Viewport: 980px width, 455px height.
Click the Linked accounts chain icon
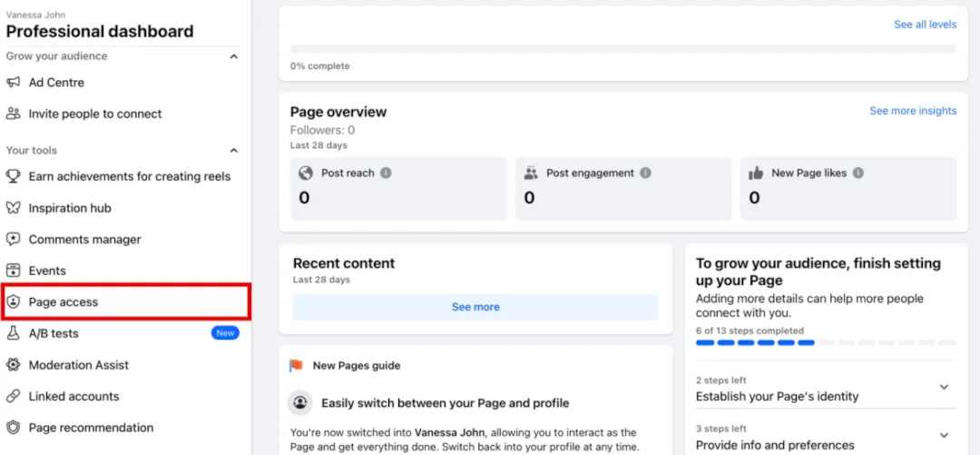[x=13, y=396]
